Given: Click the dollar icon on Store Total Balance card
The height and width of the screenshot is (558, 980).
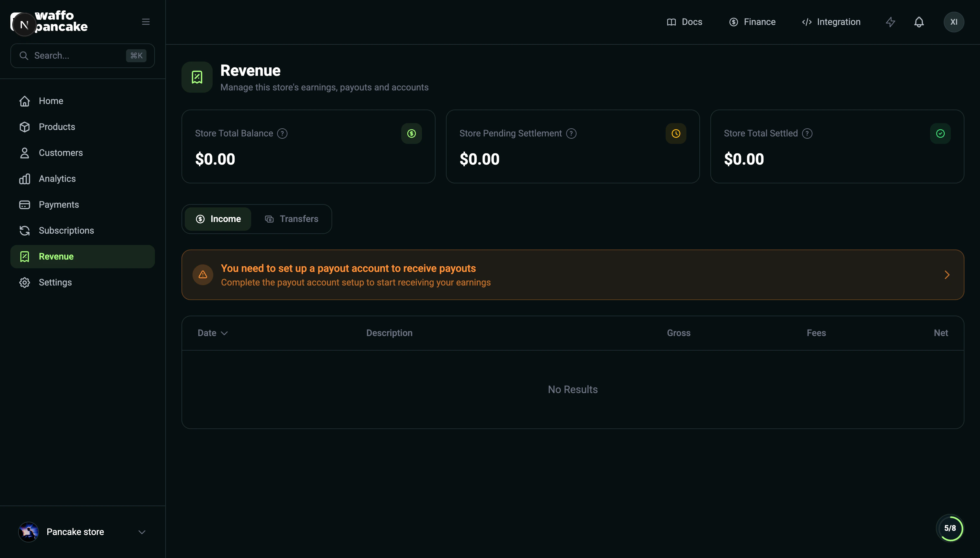Looking at the screenshot, I should click(x=411, y=134).
